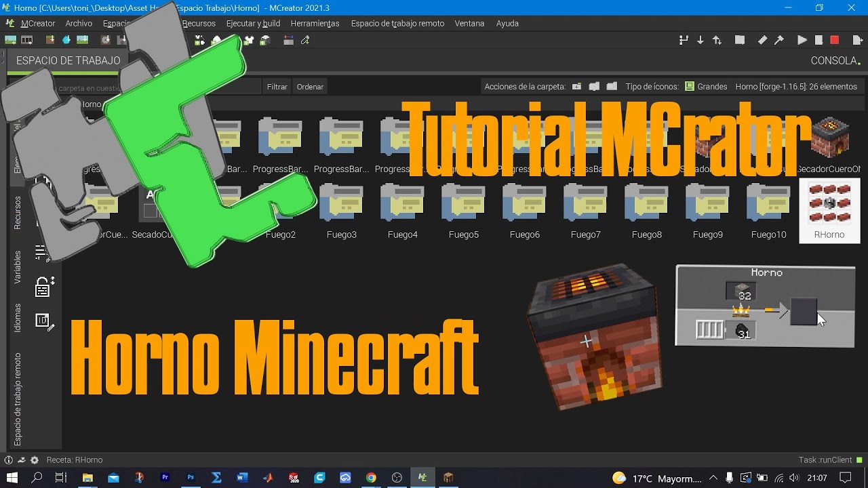Click the info icon in status bar
This screenshot has width=868, height=488.
click(x=9, y=460)
